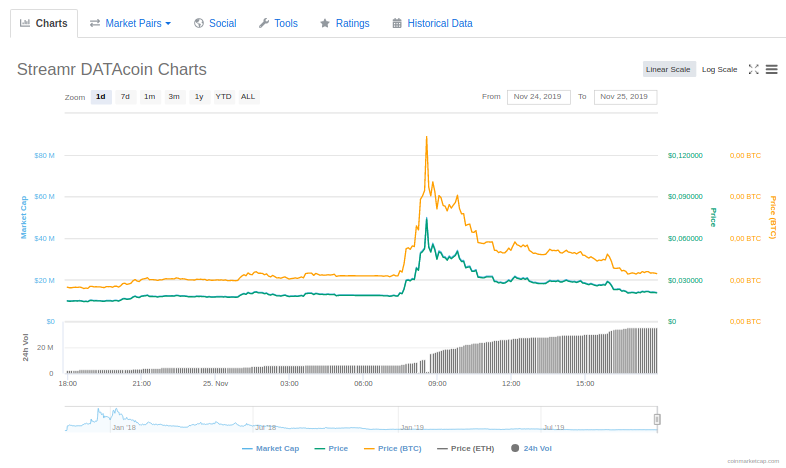The image size is (786, 468).
Task: Open chart hamburger menu
Action: pyautogui.click(x=771, y=69)
